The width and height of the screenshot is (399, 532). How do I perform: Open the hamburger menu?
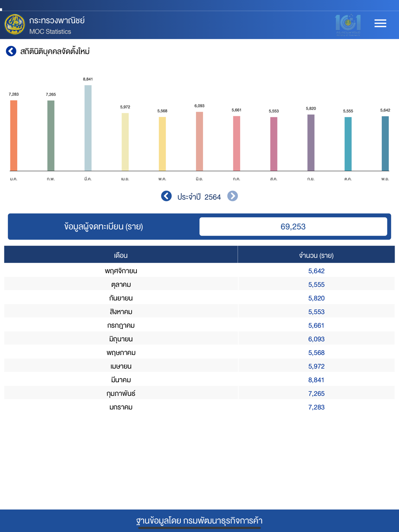pyautogui.click(x=380, y=24)
